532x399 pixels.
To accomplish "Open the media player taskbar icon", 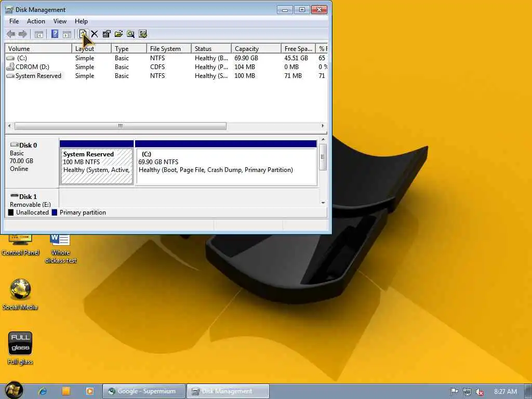I will pyautogui.click(x=89, y=391).
